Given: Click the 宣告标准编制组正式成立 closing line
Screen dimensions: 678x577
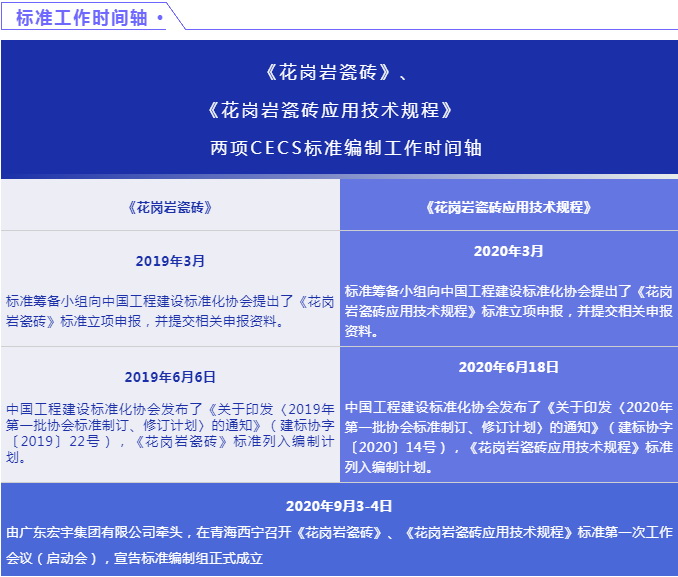Looking at the screenshot, I should click(x=190, y=559).
